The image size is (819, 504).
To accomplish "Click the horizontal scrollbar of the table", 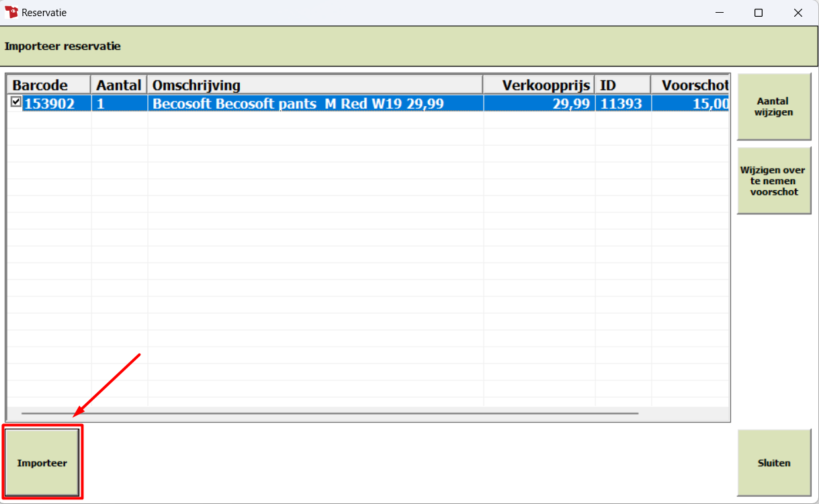I will 330,413.
